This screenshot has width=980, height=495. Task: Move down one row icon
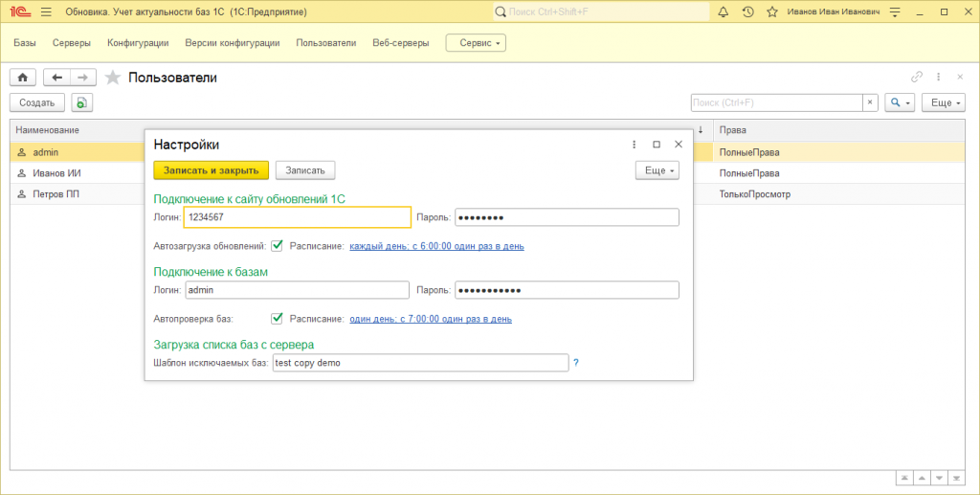(x=939, y=478)
